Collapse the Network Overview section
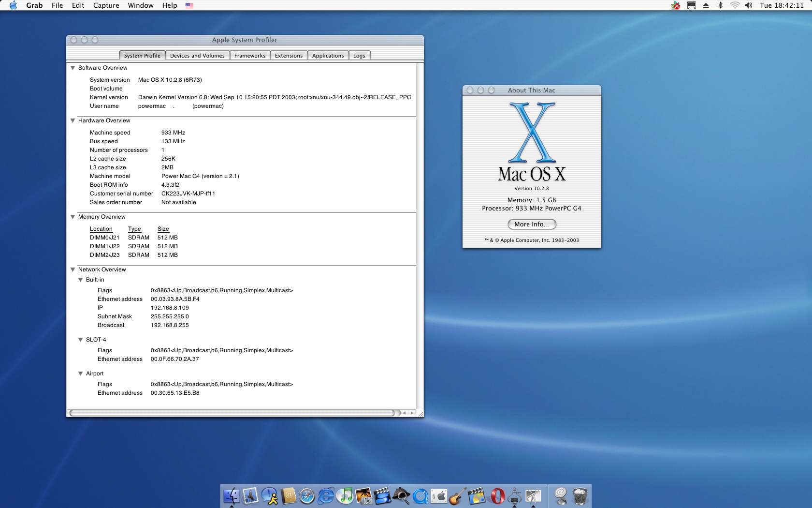This screenshot has height=508, width=812. point(73,269)
